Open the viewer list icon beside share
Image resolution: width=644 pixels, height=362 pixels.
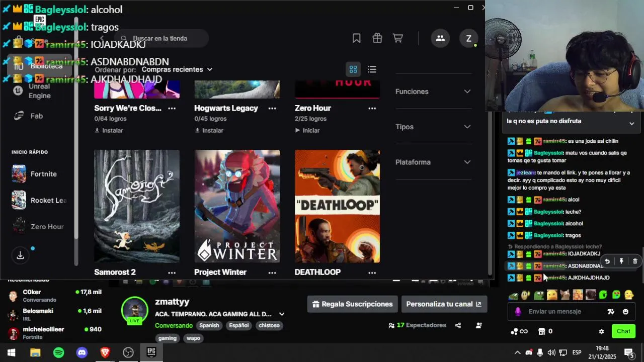point(478,325)
